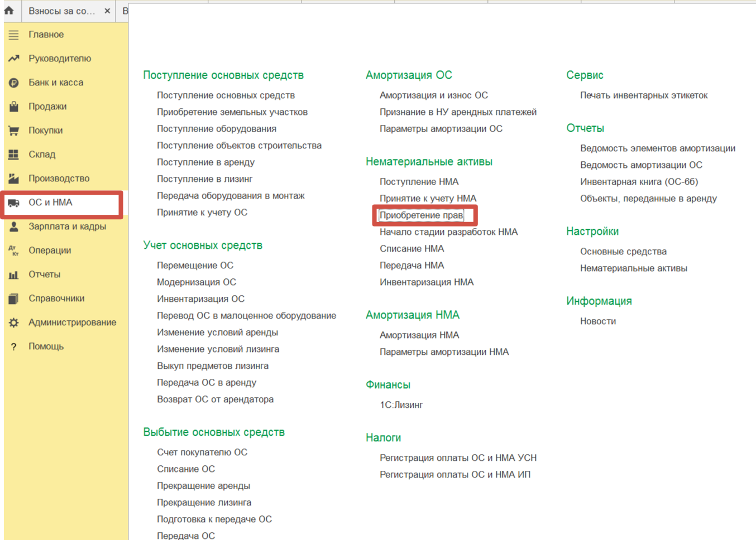
Task: Select the Производство factory icon
Action: (x=14, y=179)
